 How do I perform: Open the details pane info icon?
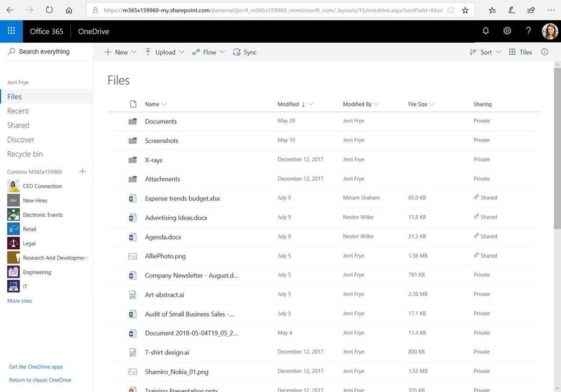tap(544, 52)
